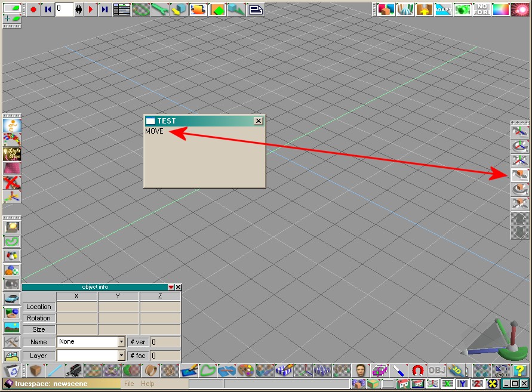Click the orange dancing figure icon
This screenshot has width=532, height=392.
[x=12, y=125]
